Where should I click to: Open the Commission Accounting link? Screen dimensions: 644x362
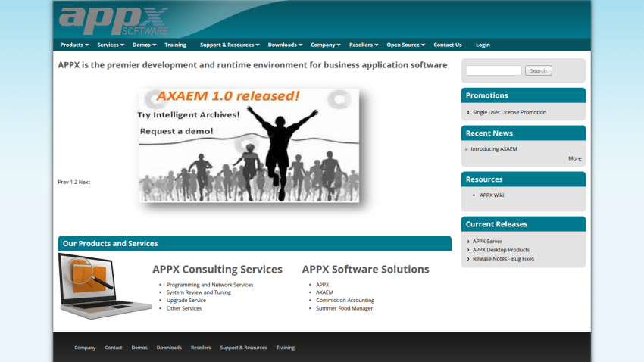click(345, 300)
